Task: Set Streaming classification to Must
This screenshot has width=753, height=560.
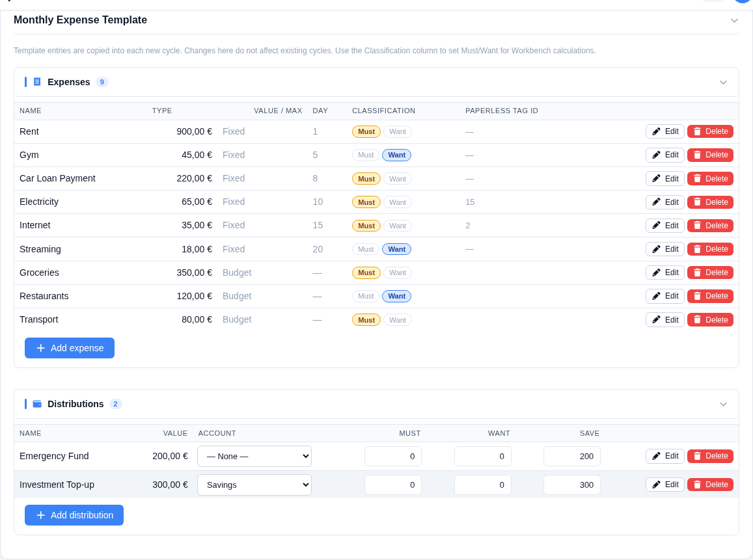Action: tap(366, 249)
